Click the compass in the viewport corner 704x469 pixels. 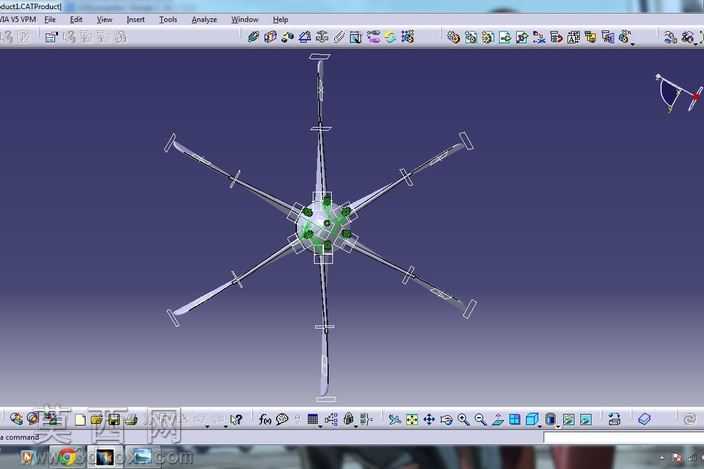679,93
